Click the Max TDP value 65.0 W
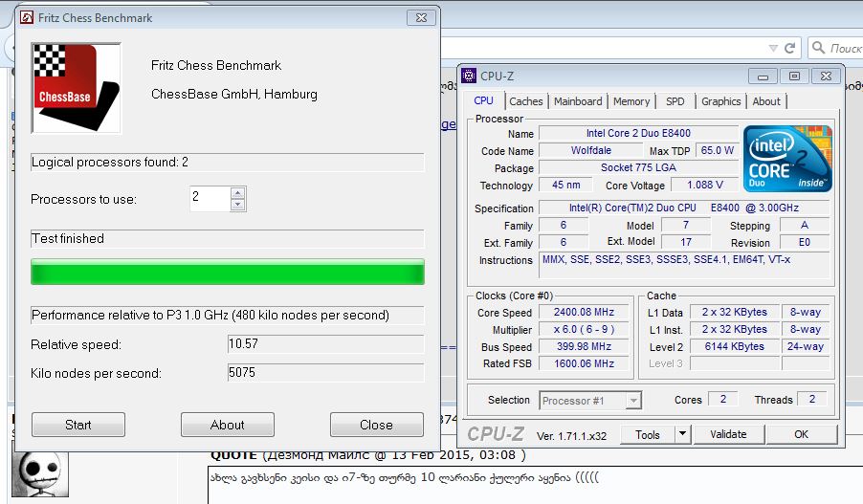 (717, 150)
